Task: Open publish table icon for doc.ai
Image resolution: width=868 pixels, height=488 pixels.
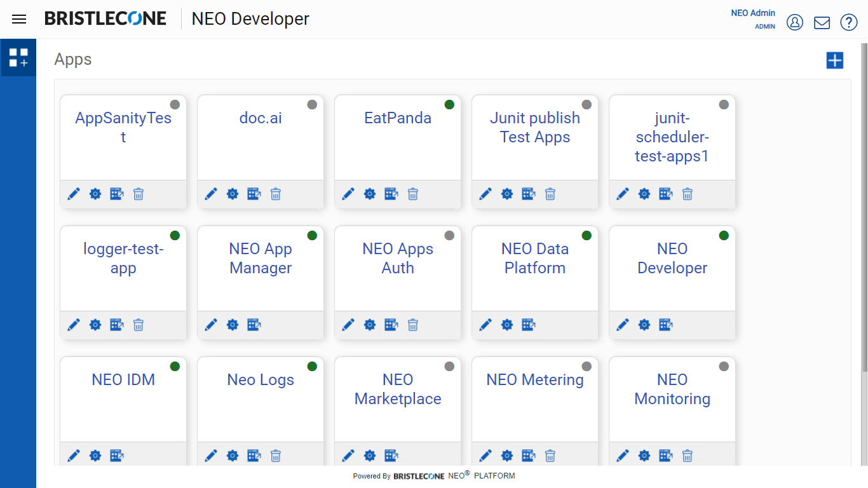Action: pos(254,194)
